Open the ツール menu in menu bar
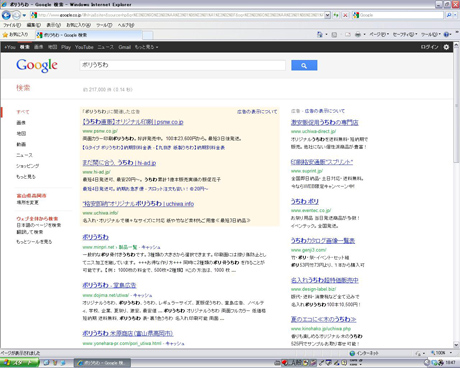Image resolution: width=460 pixels, height=368 pixels. 104,25
